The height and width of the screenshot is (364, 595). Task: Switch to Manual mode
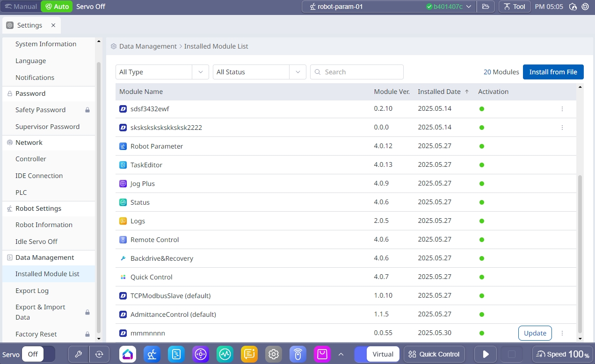click(x=21, y=7)
